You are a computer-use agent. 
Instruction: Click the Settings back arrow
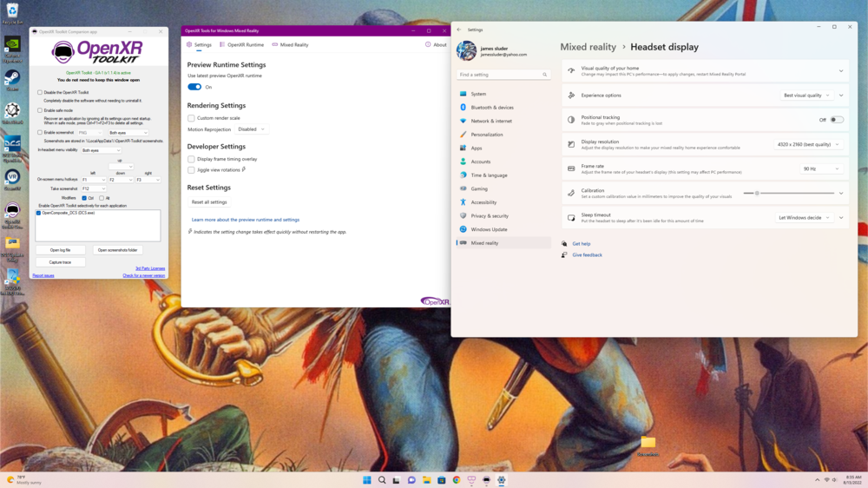coord(459,30)
